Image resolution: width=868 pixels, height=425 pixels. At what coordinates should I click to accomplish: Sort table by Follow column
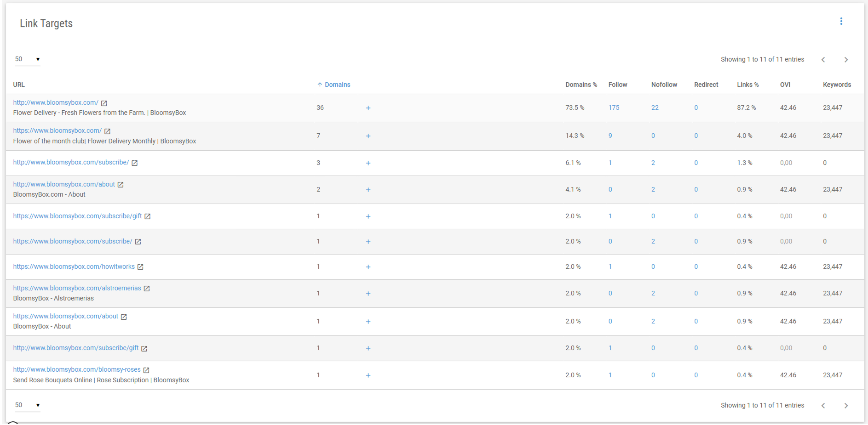[x=618, y=85]
